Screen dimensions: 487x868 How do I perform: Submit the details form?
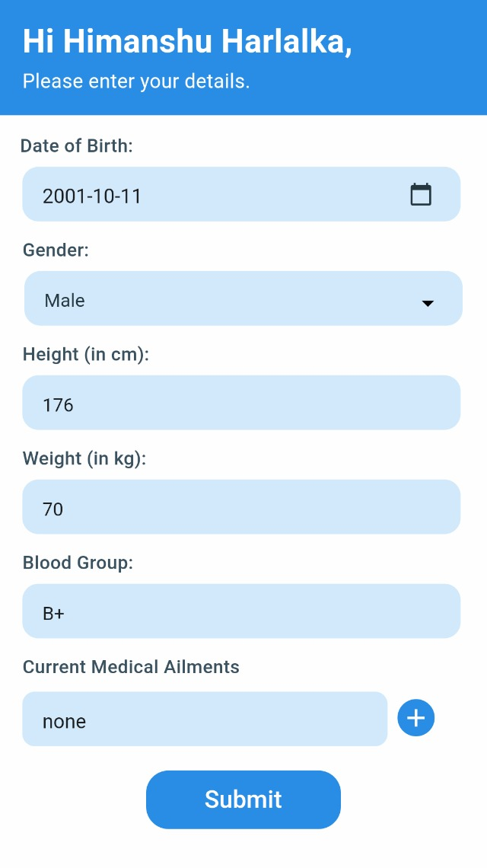(x=243, y=799)
